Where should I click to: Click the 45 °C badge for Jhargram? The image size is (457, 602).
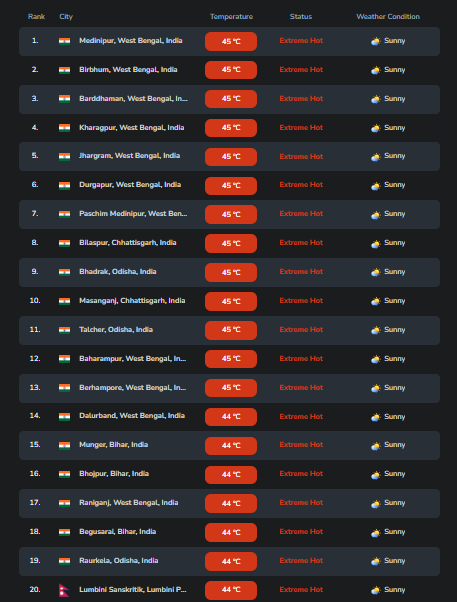[231, 157]
